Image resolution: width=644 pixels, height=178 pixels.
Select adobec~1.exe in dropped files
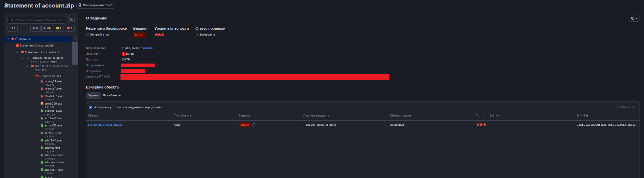click(54, 170)
